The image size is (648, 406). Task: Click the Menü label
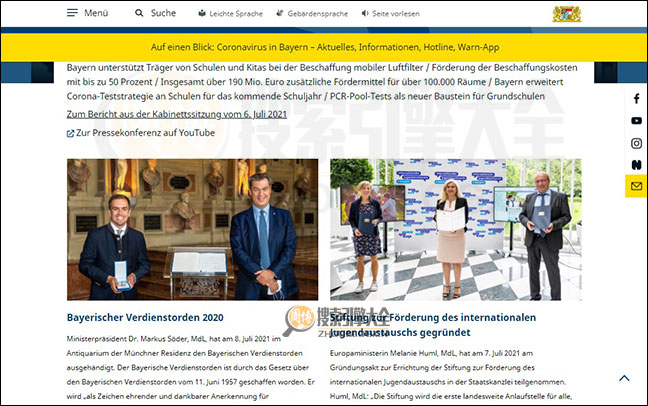click(x=96, y=13)
